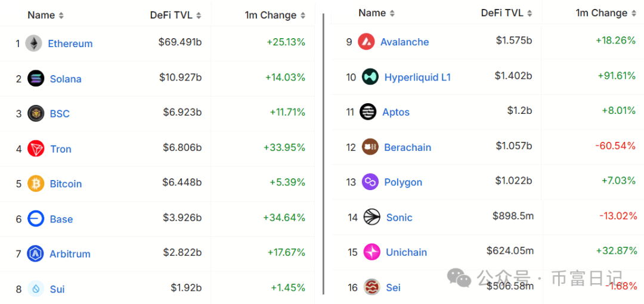Click the Tron red logo icon

36,148
